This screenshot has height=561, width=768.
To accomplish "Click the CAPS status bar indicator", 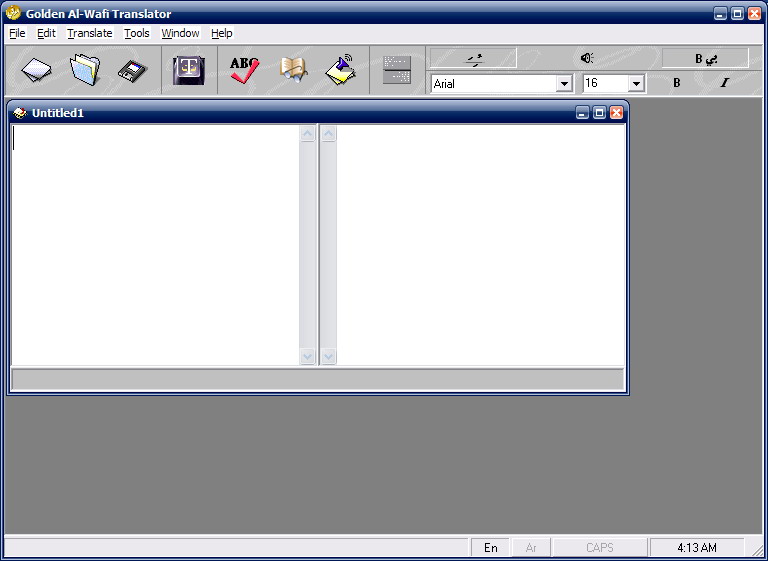I will [x=600, y=547].
